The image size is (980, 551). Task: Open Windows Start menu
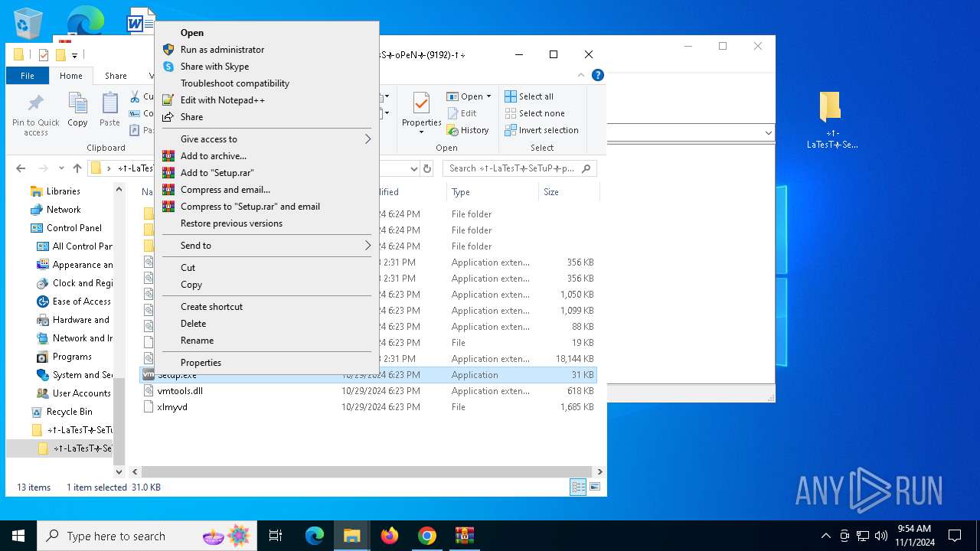click(18, 536)
